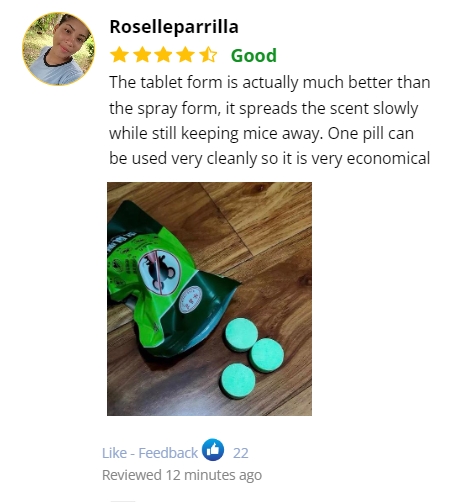Click the half-filled fifth star
The height and width of the screenshot is (502, 472).
pyautogui.click(x=208, y=55)
